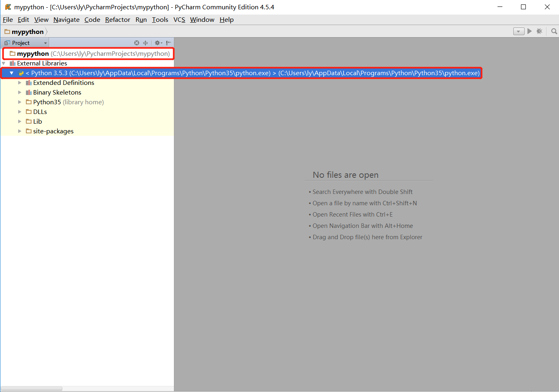Open the Window menu
This screenshot has height=392, width=559.
click(202, 19)
